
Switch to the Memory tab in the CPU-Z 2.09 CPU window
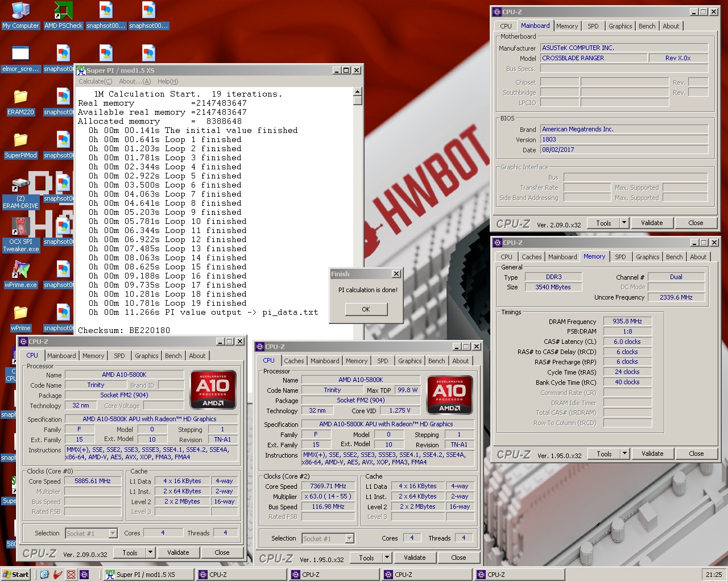pos(93,356)
